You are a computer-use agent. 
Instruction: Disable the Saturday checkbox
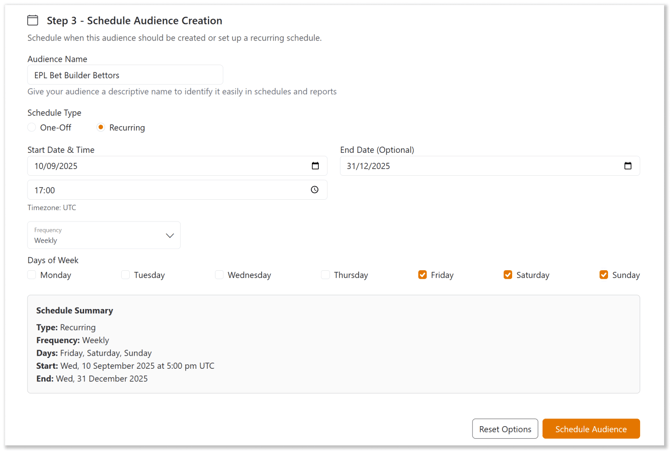[x=508, y=275]
